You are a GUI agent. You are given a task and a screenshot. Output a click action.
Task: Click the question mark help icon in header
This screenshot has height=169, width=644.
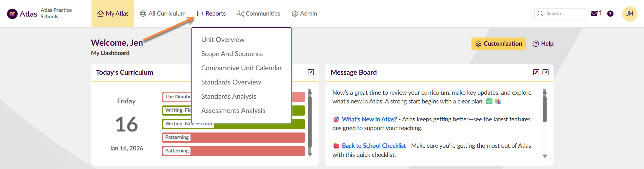[x=610, y=14]
